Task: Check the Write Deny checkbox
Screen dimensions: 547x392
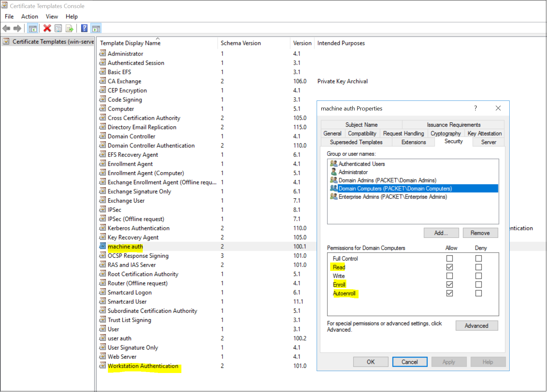Action: tap(478, 276)
